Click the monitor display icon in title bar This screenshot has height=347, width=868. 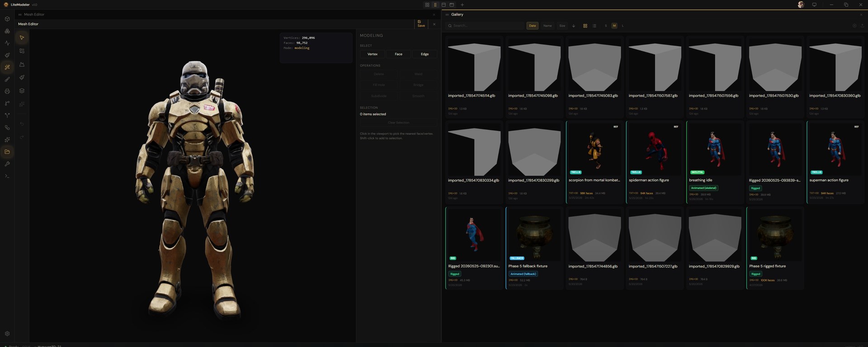click(x=814, y=5)
